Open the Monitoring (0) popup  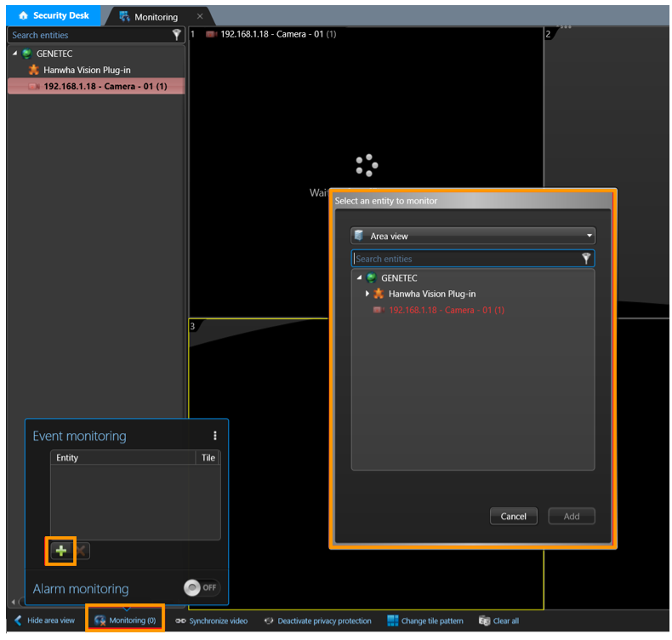(x=125, y=620)
